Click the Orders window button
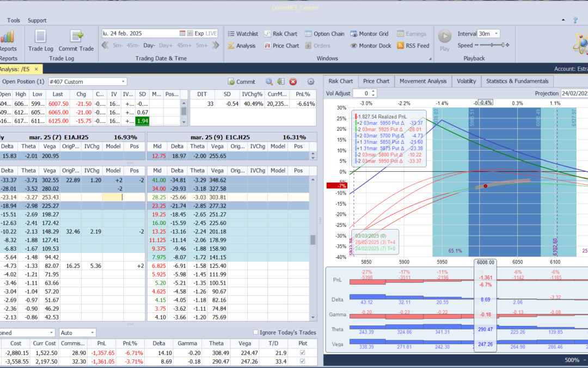 point(317,46)
